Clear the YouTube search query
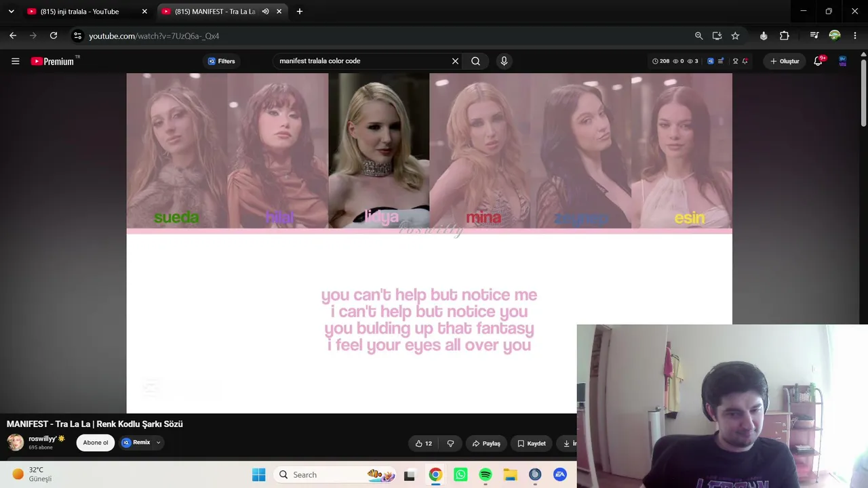The height and width of the screenshot is (488, 868). (x=455, y=61)
